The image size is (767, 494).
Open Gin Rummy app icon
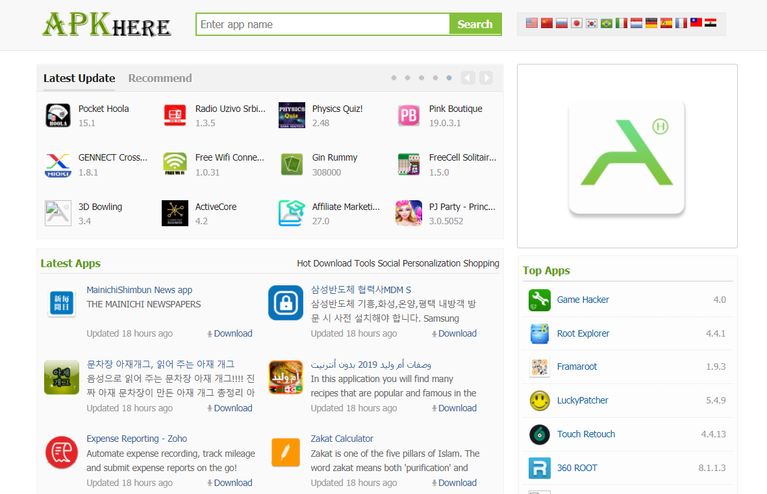tap(292, 164)
